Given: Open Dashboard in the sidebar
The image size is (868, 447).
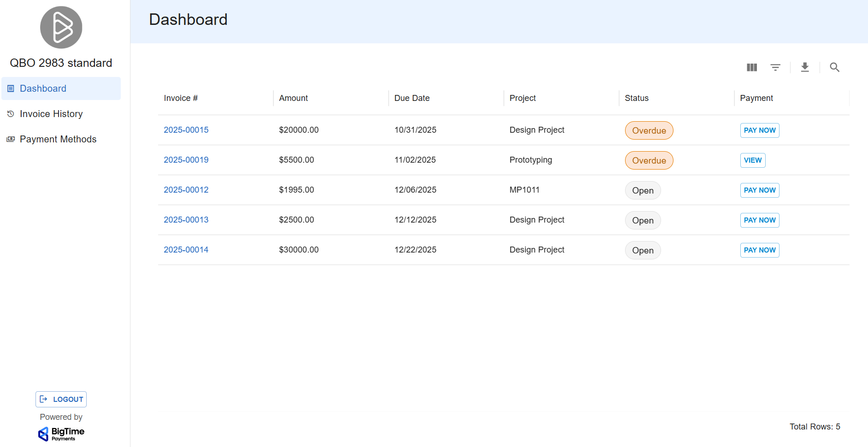Looking at the screenshot, I should click(x=43, y=88).
